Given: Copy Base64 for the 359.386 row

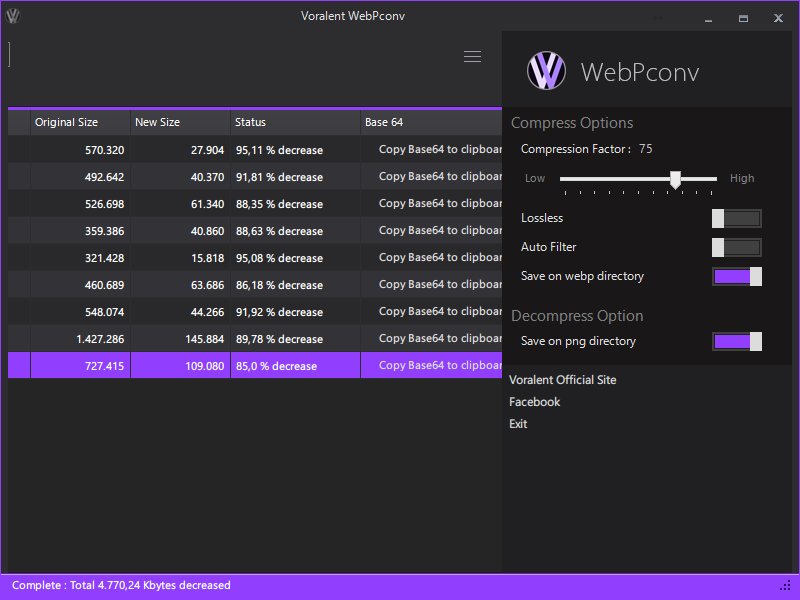Looking at the screenshot, I should [440, 231].
